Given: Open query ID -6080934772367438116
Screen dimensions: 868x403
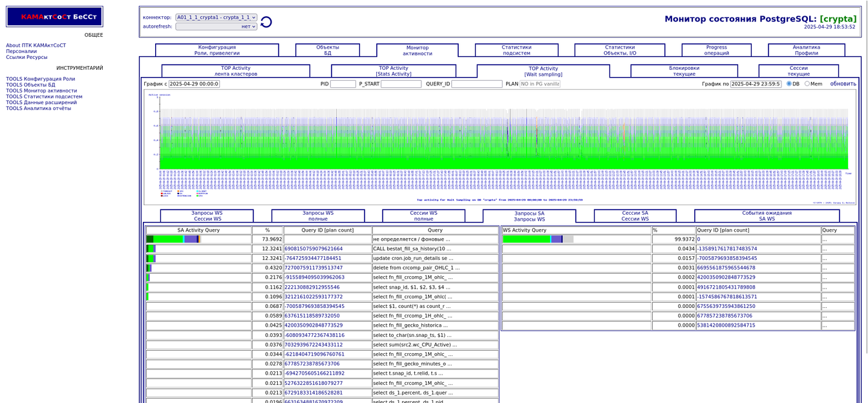Looking at the screenshot, I should tap(315, 335).
